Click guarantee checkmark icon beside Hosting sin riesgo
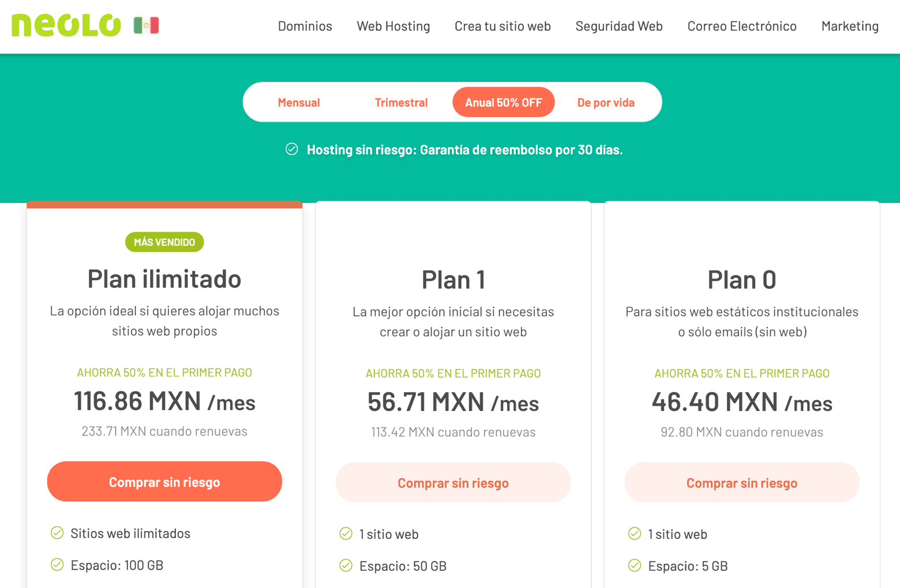Viewport: 900px width, 588px height. pos(292,149)
